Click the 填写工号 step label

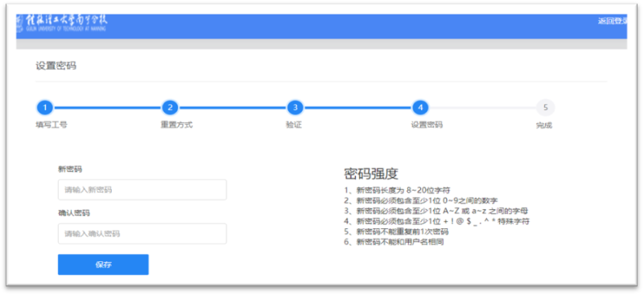coord(52,125)
